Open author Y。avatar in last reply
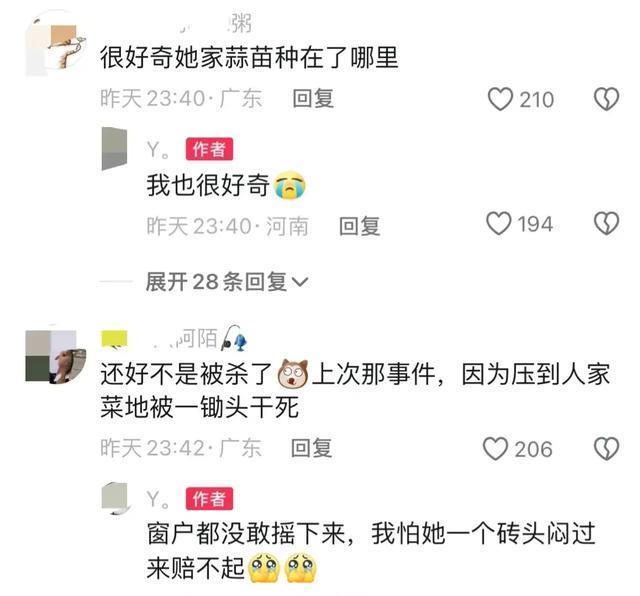Viewport: 640px width, 596px height. (116, 499)
